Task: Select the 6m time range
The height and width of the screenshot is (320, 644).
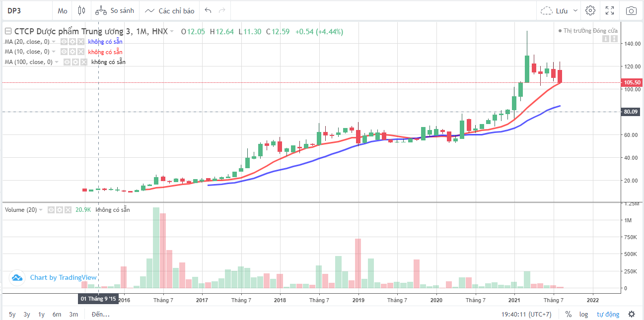Action: pyautogui.click(x=57, y=314)
